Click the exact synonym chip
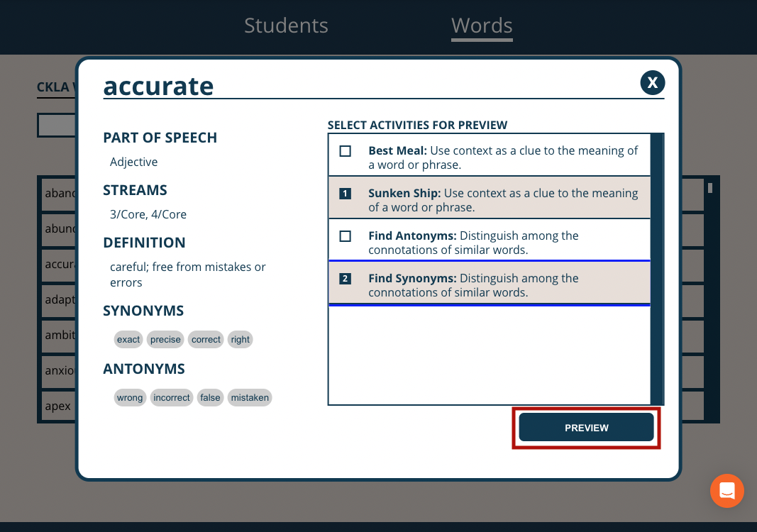757x532 pixels. pyautogui.click(x=128, y=339)
